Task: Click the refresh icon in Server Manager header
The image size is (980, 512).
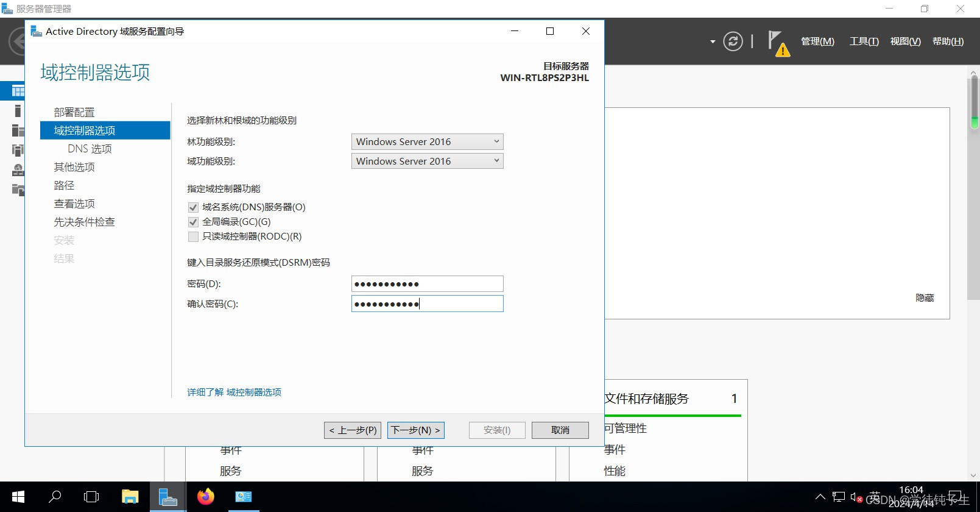Action: tap(733, 41)
